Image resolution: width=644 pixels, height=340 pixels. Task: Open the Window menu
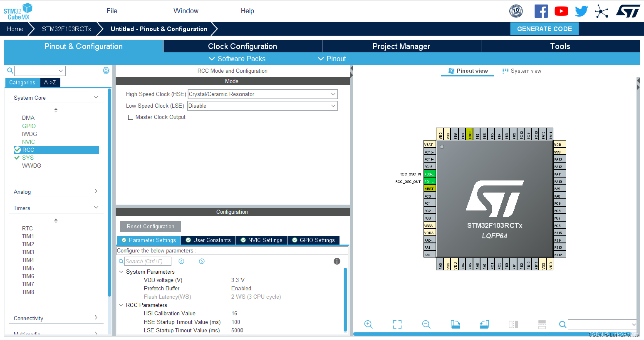coord(186,11)
